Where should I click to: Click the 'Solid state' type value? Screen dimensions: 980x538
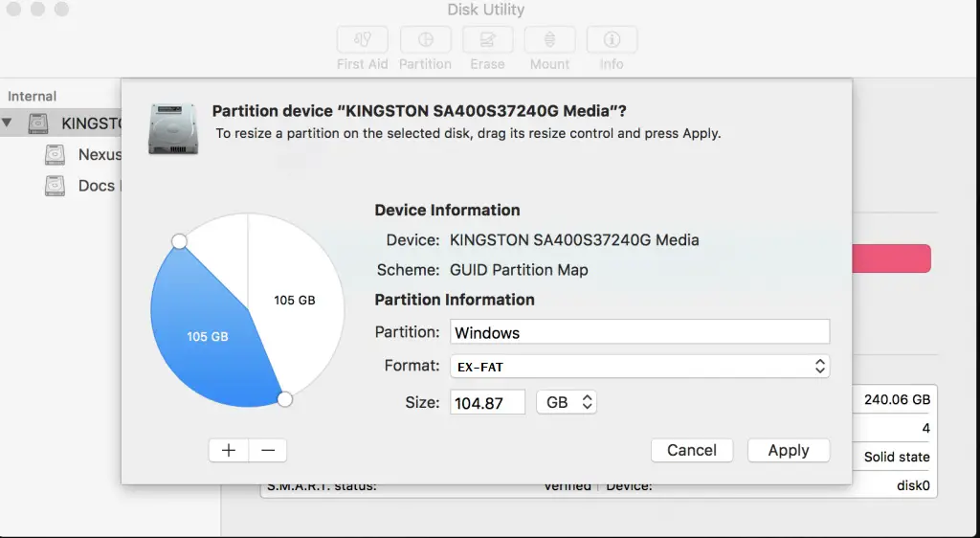click(897, 458)
